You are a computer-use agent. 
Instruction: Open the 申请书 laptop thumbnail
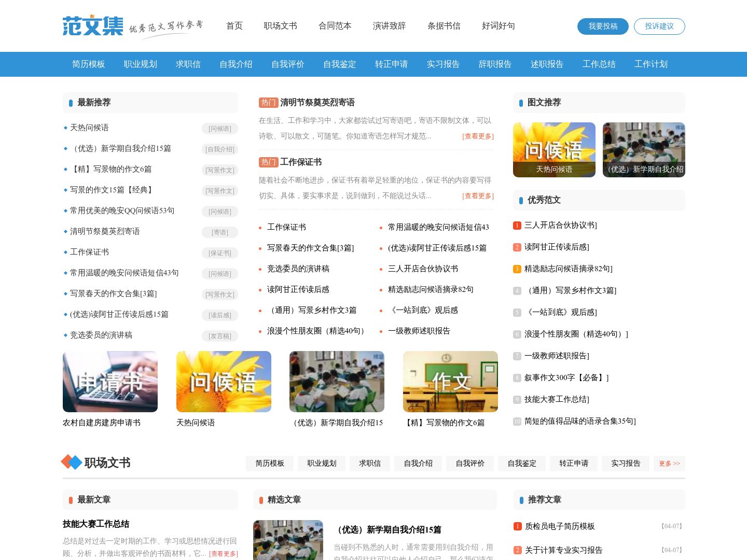pos(110,382)
